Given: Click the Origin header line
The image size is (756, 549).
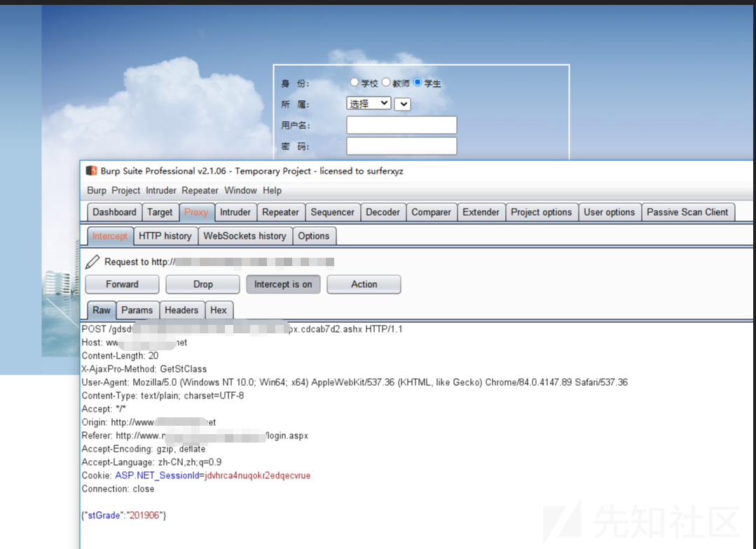Looking at the screenshot, I should (x=149, y=422).
